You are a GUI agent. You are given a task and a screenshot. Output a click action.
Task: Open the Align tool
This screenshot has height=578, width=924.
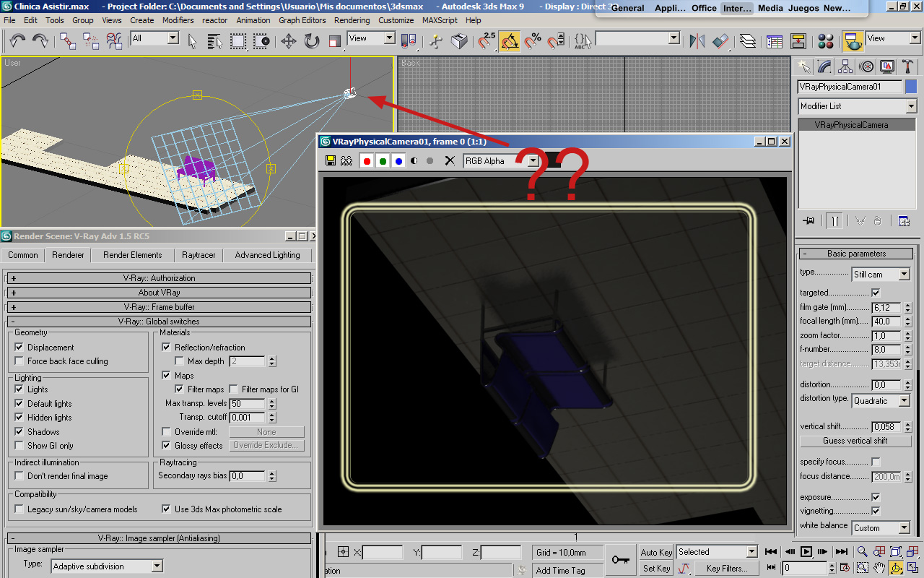tap(720, 40)
